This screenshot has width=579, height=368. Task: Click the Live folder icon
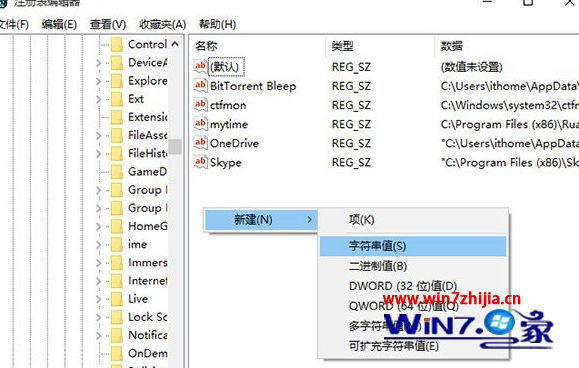point(117,299)
